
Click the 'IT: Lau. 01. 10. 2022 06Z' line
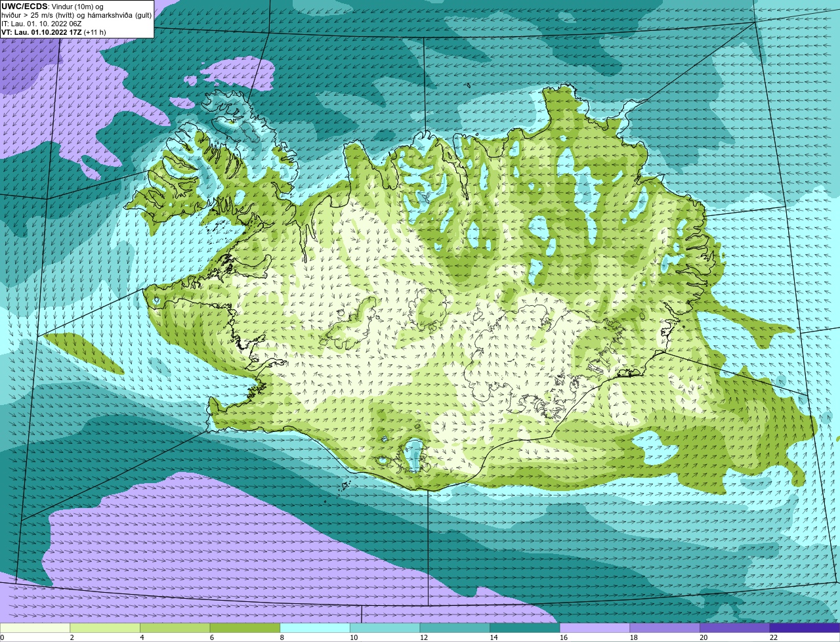[x=41, y=24]
